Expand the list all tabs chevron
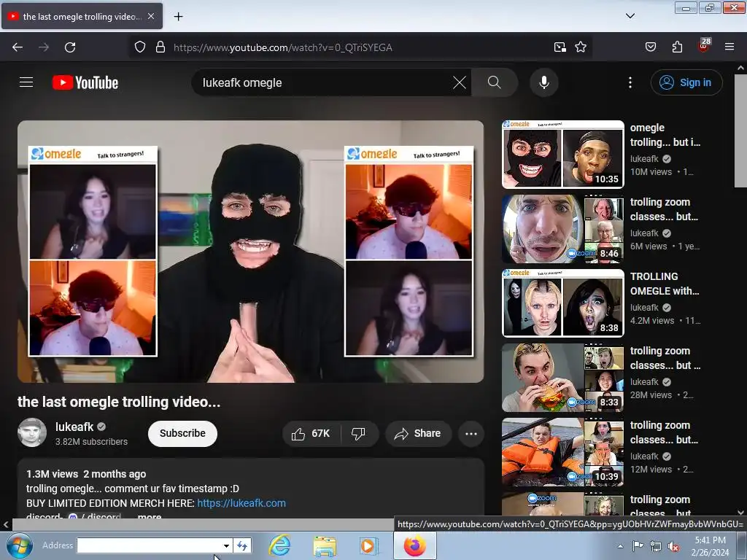The height and width of the screenshot is (560, 747). point(630,16)
